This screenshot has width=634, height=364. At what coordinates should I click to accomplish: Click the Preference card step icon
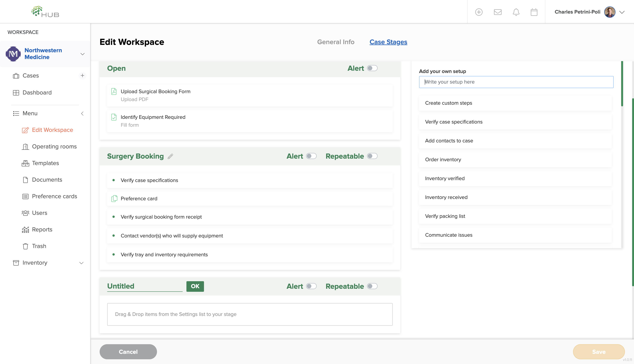tap(114, 198)
